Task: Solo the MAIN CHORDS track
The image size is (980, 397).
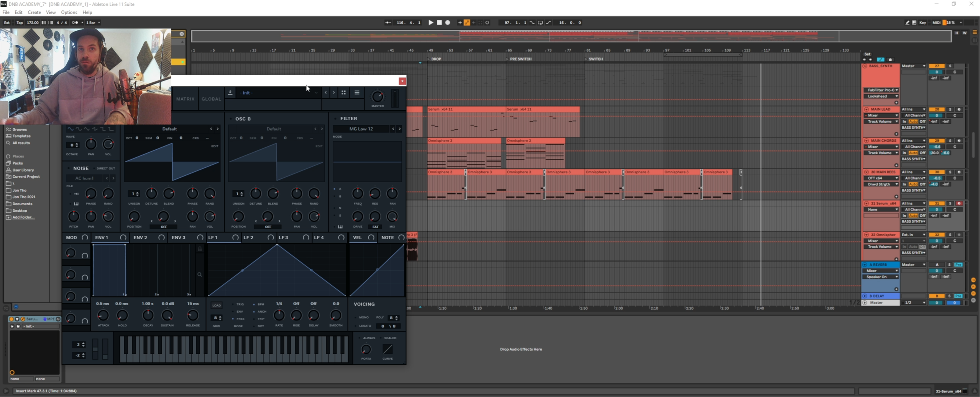Action: pyautogui.click(x=950, y=141)
